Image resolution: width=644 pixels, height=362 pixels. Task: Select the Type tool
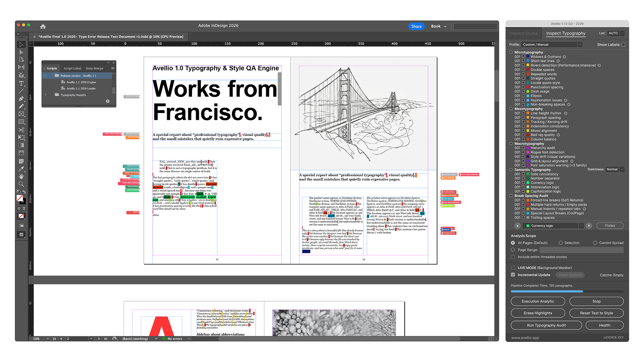click(x=21, y=83)
